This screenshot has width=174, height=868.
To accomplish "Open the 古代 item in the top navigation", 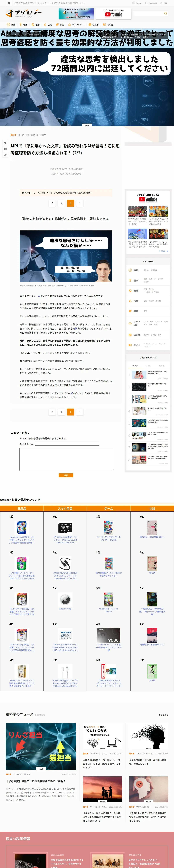I will (x=48, y=25).
